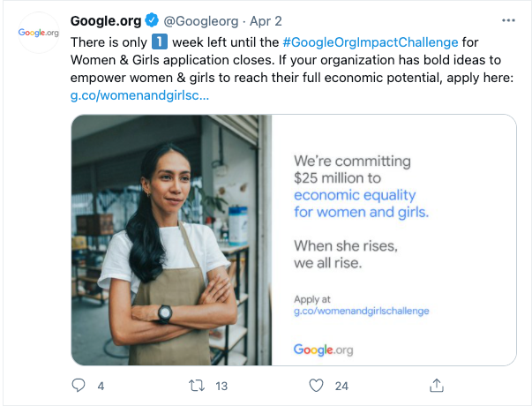Open the Google.org profile avatar
Screen dimensions: 532x406
point(39,33)
